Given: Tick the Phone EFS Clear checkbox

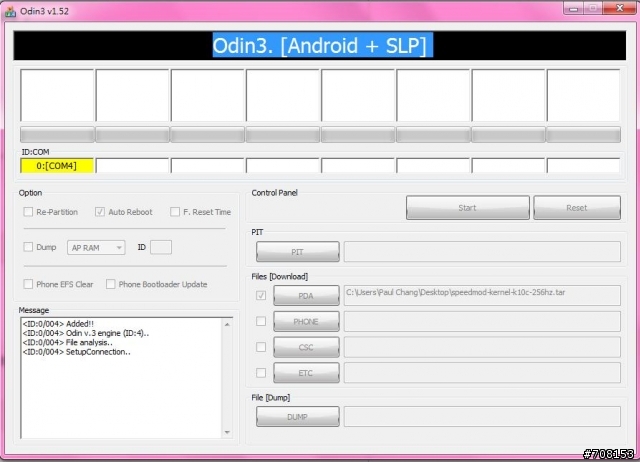Looking at the screenshot, I should (28, 284).
